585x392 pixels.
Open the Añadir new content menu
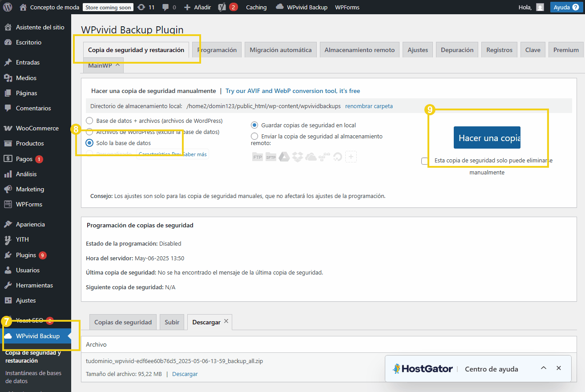point(198,7)
